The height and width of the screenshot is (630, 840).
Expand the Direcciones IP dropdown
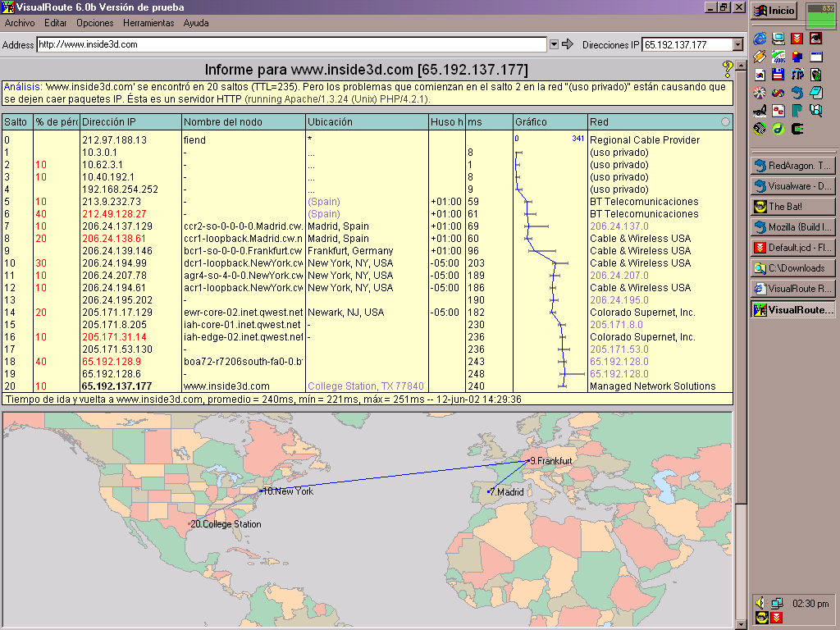pos(738,45)
